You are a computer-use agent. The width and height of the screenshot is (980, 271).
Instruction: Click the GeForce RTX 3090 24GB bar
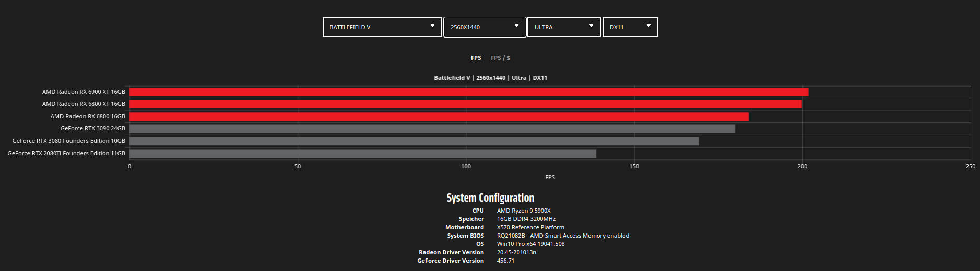pyautogui.click(x=432, y=129)
